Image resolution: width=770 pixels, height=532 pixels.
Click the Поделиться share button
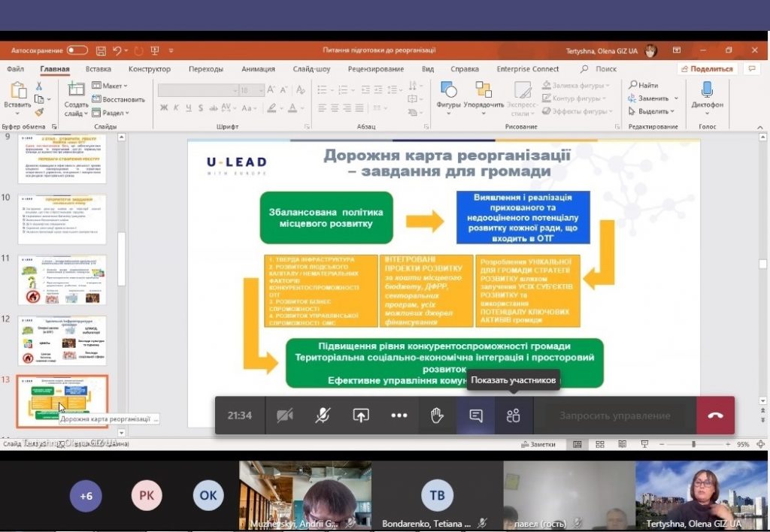707,69
